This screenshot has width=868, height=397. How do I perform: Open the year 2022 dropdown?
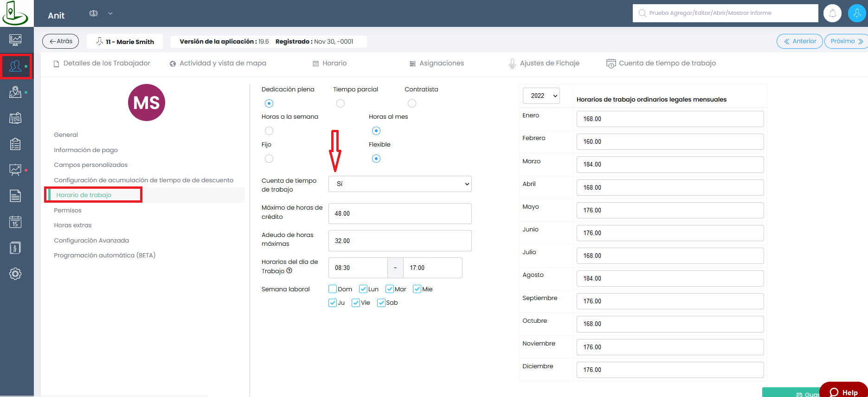coord(541,96)
